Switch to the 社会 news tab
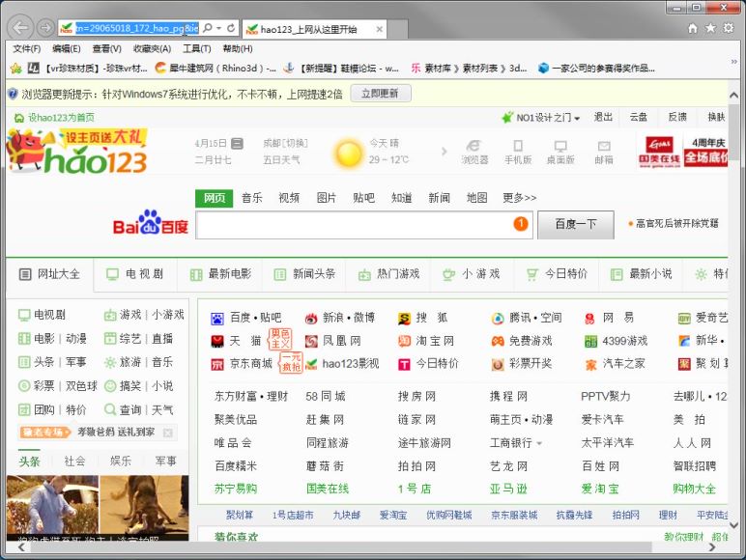 tap(74, 461)
